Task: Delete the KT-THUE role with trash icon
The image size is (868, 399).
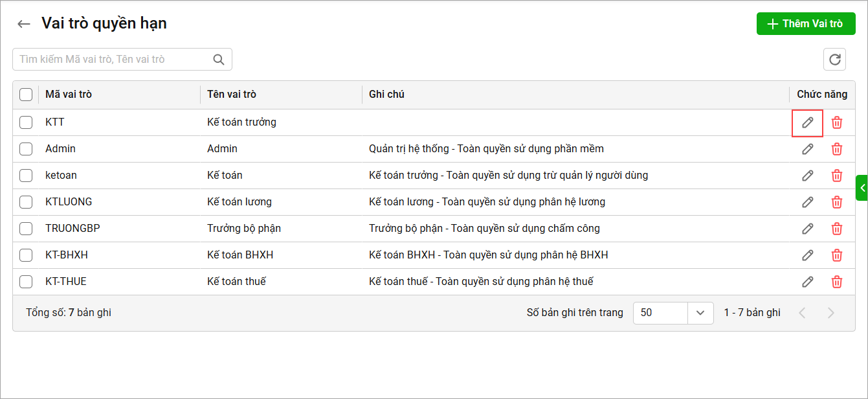Action: click(x=837, y=282)
